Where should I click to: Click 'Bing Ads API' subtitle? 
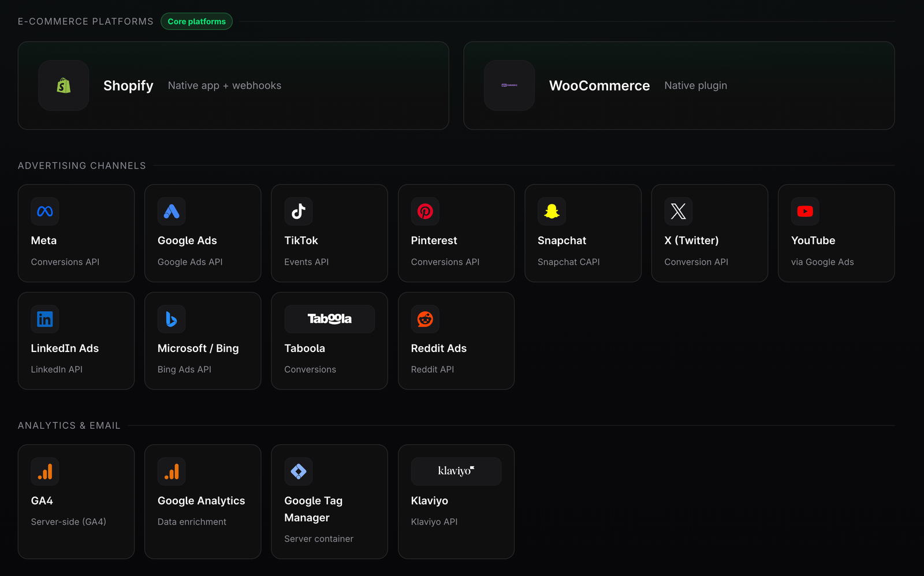pos(184,369)
